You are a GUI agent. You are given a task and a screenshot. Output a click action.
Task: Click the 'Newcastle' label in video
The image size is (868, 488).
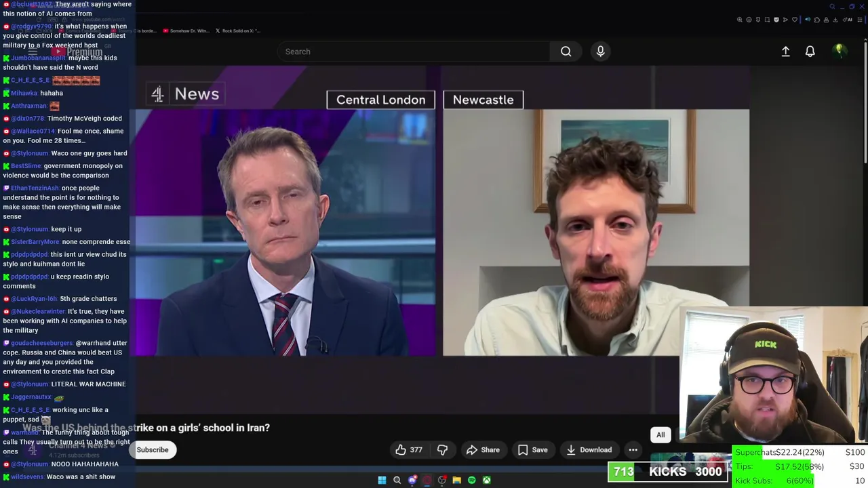(x=483, y=100)
